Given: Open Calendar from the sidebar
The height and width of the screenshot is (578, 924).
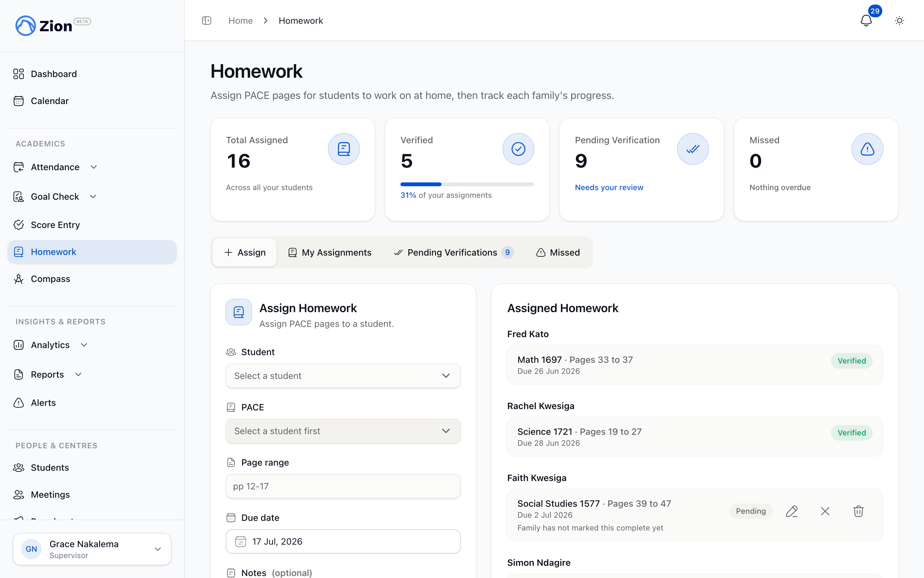Looking at the screenshot, I should [92, 101].
